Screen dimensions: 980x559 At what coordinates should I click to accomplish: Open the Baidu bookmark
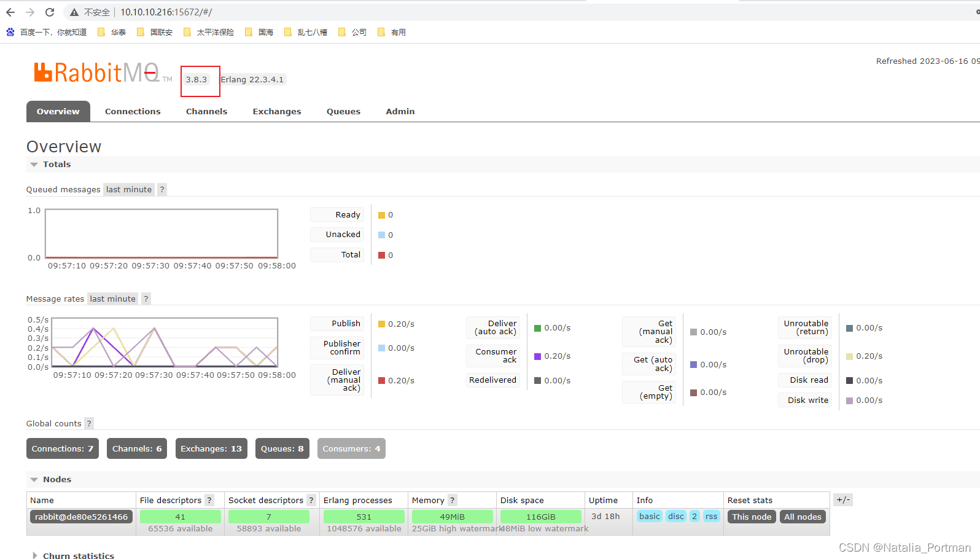[x=47, y=32]
